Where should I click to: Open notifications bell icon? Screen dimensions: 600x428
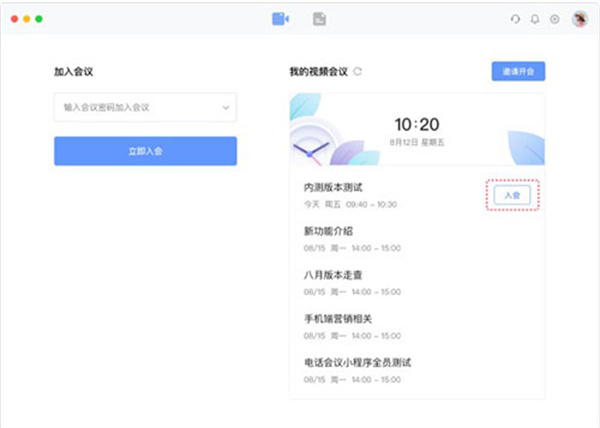tap(535, 19)
